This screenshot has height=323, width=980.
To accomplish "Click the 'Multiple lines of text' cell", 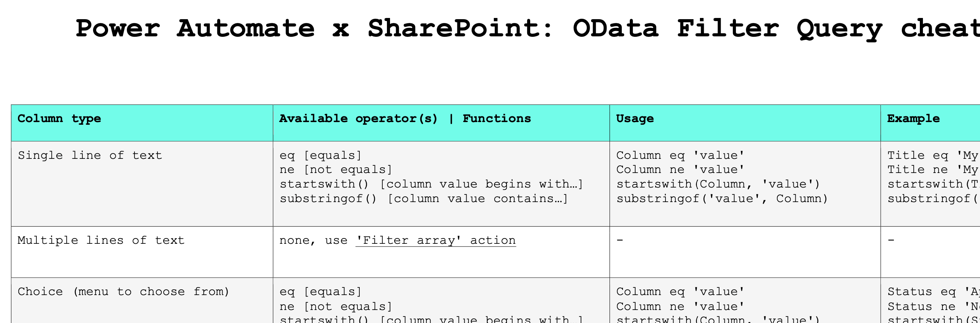I will click(101, 240).
